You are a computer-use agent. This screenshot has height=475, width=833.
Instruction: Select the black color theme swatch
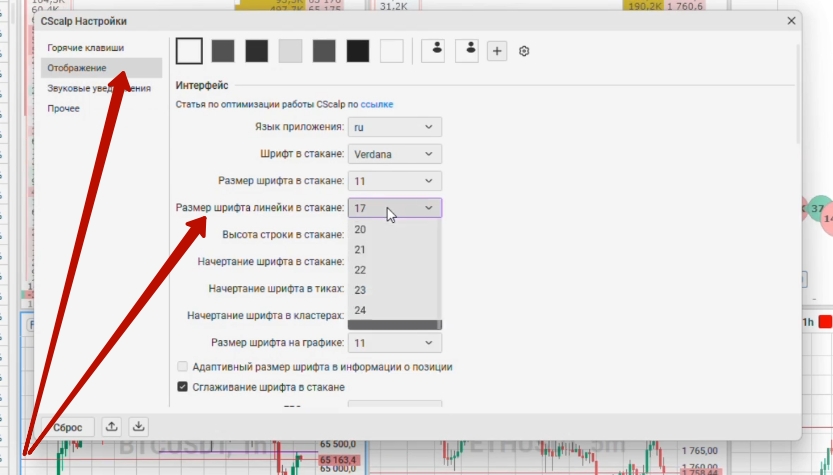[358, 51]
